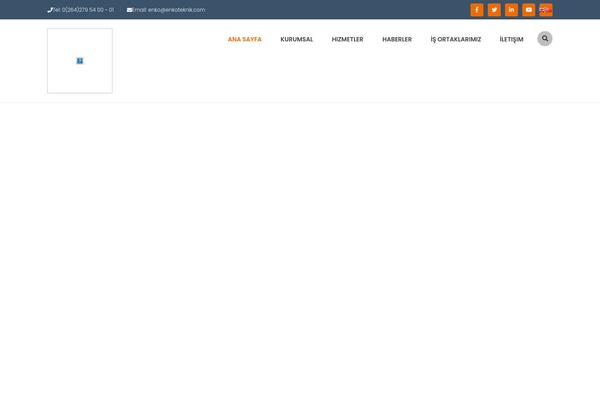Viewport: 600px width, 400px height.
Task: Open the KURUMSAL menu
Action: point(297,39)
